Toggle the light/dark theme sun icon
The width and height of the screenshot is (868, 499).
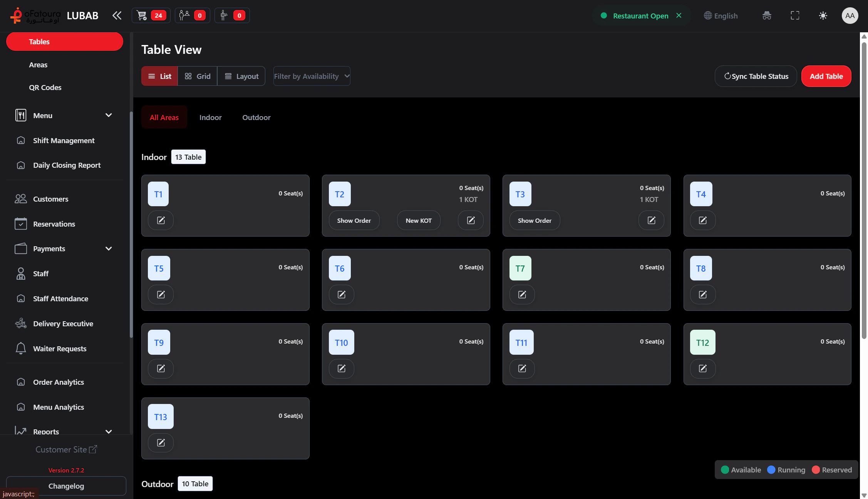point(823,15)
